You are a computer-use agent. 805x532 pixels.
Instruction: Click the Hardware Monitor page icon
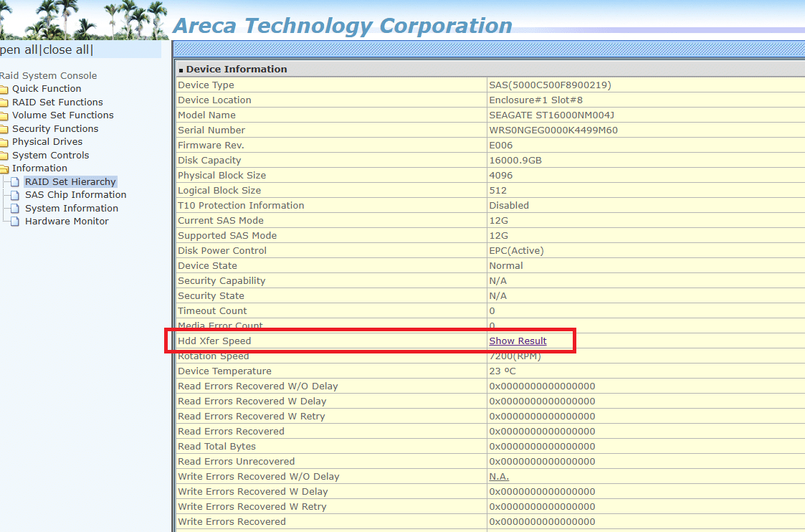15,222
